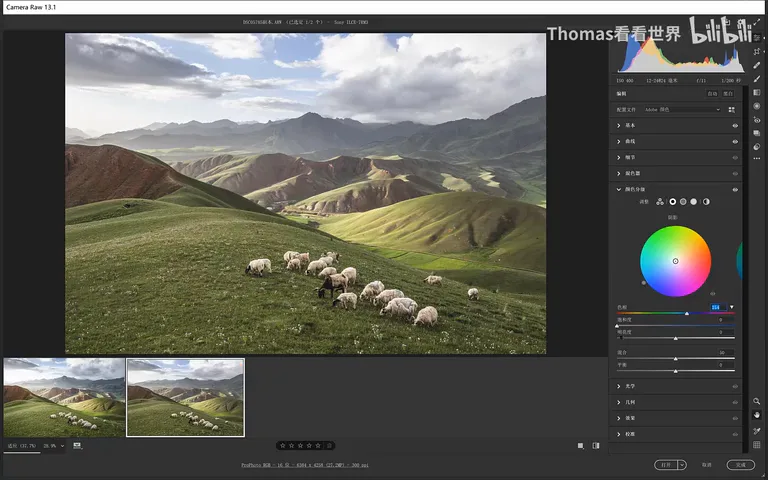
Task: Select the shadows color wheel mode
Action: [x=672, y=202]
